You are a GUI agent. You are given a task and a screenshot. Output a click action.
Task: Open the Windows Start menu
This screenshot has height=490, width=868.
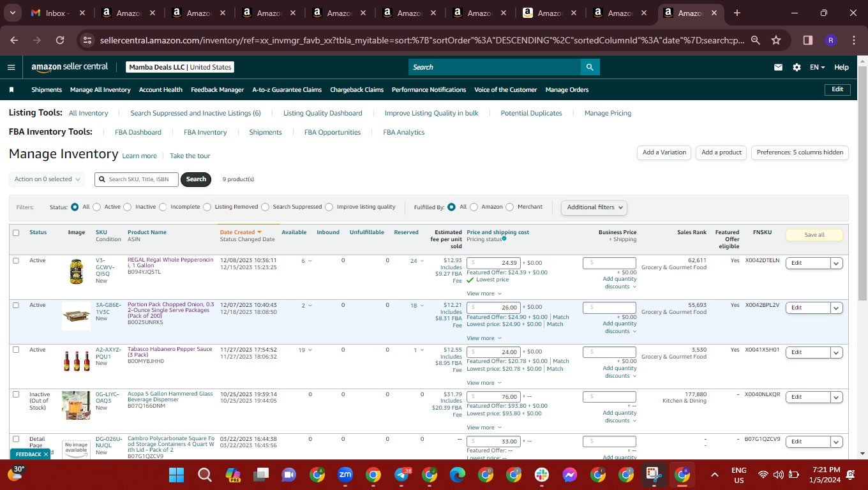[176, 475]
